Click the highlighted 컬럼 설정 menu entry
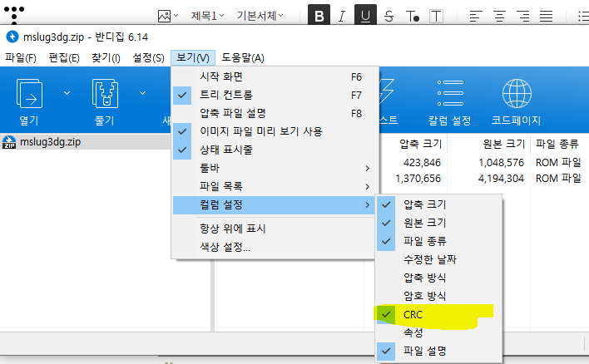Image resolution: width=589 pixels, height=364 pixels. pyautogui.click(x=274, y=205)
